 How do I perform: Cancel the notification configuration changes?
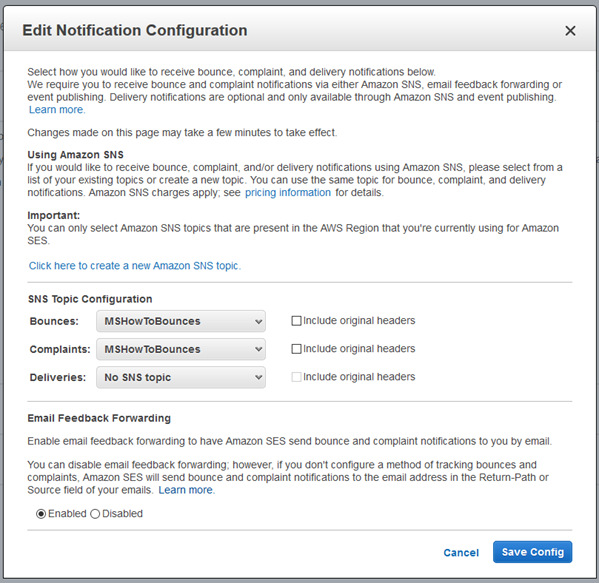pyautogui.click(x=461, y=552)
